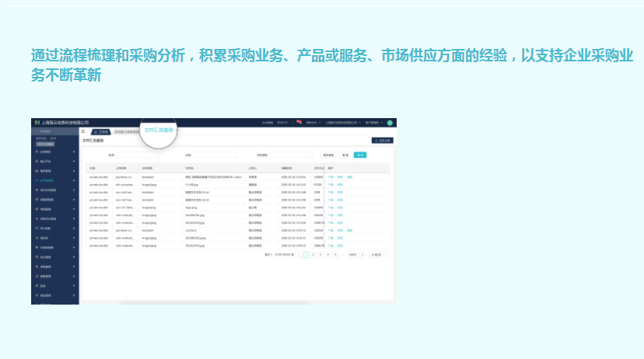
Task: Click the download link in the logo.png row
Action: point(331,207)
